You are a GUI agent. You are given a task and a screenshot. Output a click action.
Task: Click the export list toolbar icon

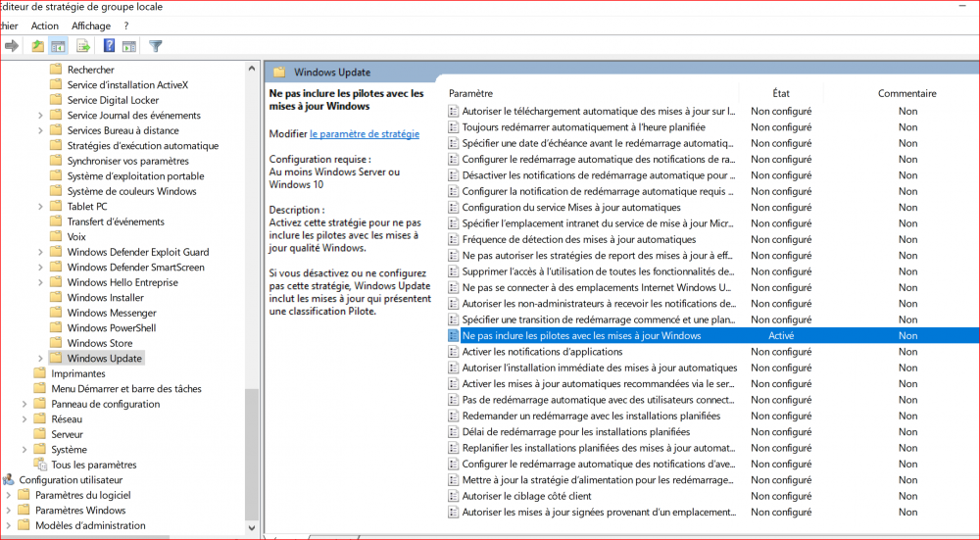83,45
